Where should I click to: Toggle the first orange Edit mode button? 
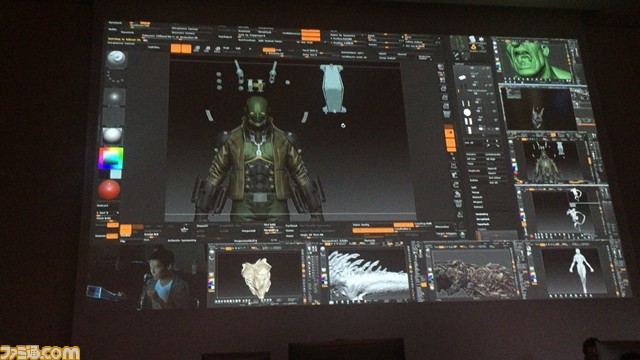pos(176,49)
